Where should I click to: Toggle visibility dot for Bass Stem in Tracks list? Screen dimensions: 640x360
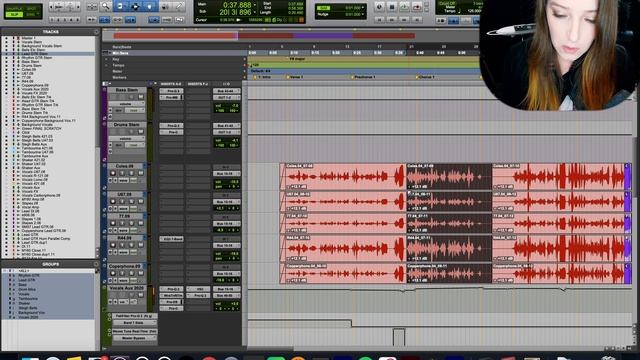6,62
